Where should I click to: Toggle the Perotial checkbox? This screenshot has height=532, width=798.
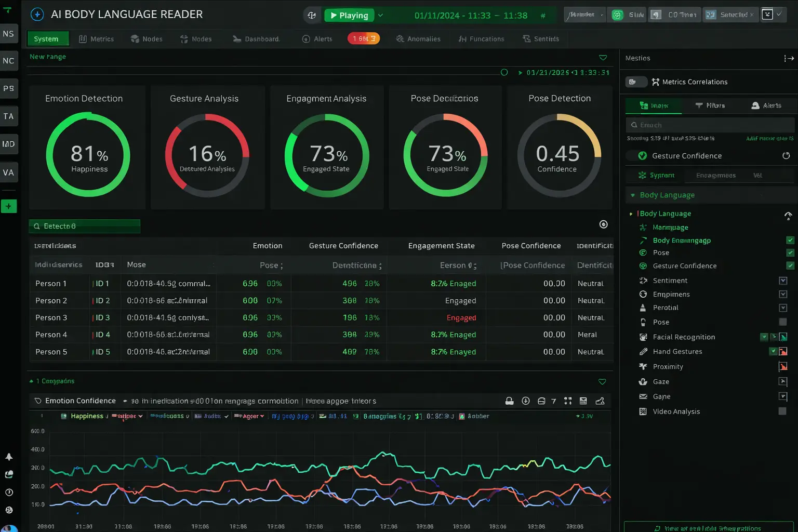(x=783, y=308)
